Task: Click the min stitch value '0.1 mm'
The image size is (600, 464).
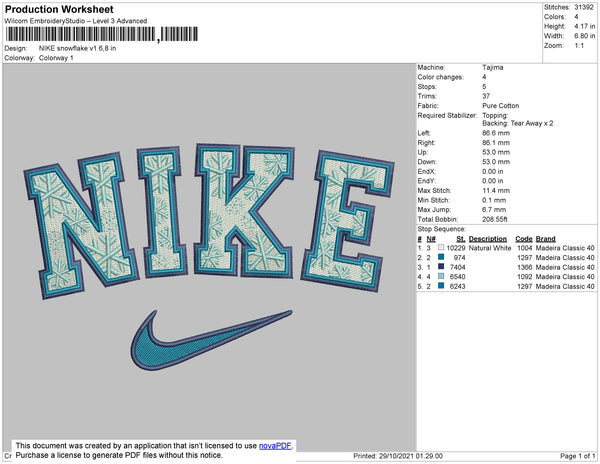Action: point(494,200)
